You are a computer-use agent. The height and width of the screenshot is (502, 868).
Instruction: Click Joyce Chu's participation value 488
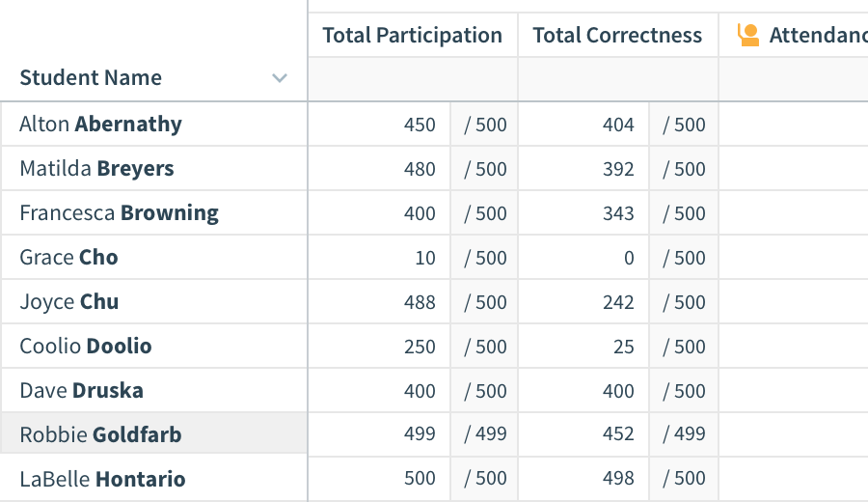tap(420, 302)
